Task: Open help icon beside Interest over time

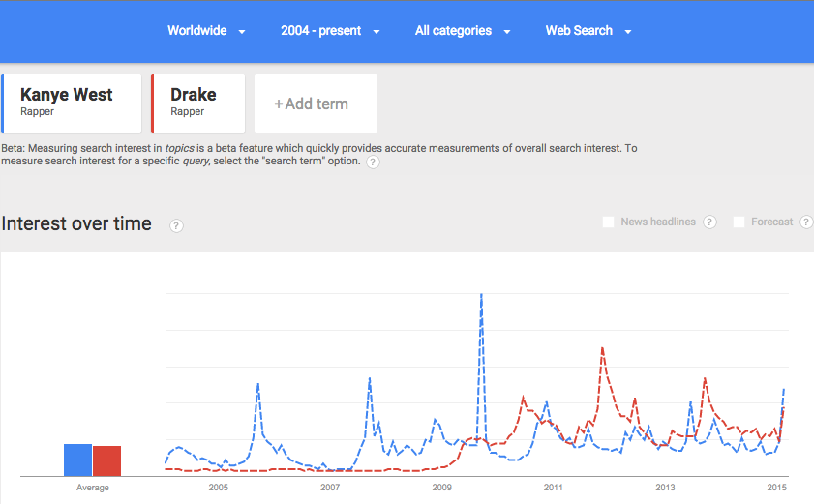Action: (176, 225)
